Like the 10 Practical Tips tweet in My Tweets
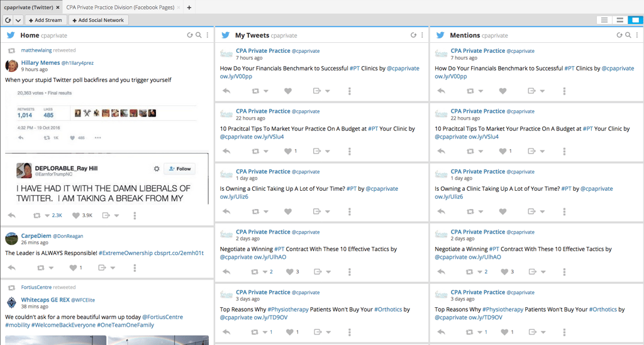Screen dimensions: 644x345 [288, 151]
